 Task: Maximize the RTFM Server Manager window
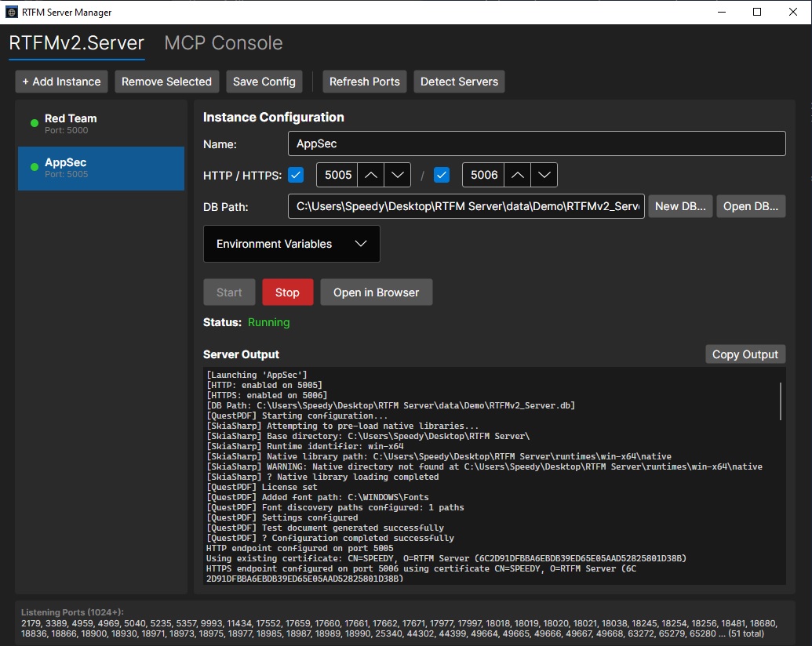(757, 12)
